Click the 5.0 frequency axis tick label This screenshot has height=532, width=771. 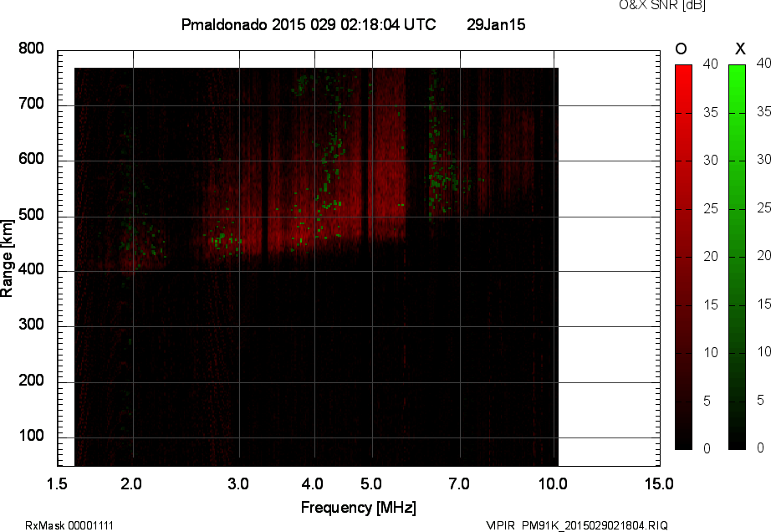pos(371,483)
